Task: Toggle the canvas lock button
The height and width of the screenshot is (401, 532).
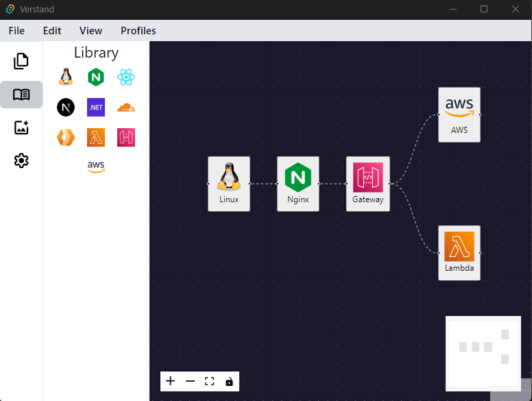Action: (x=229, y=381)
